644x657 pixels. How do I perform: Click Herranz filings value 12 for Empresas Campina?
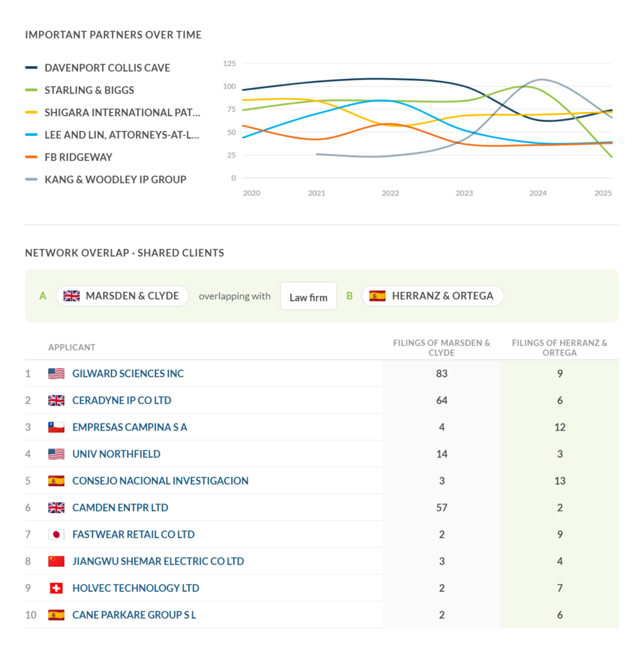(x=560, y=427)
